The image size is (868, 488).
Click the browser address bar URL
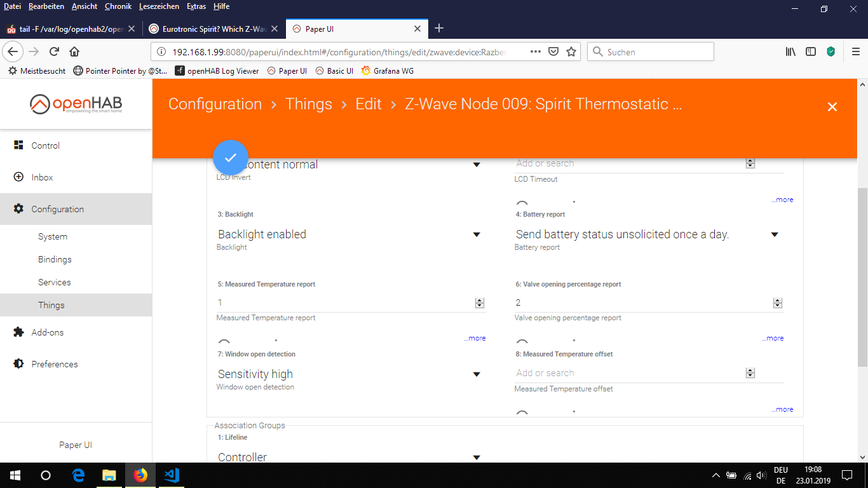point(339,52)
